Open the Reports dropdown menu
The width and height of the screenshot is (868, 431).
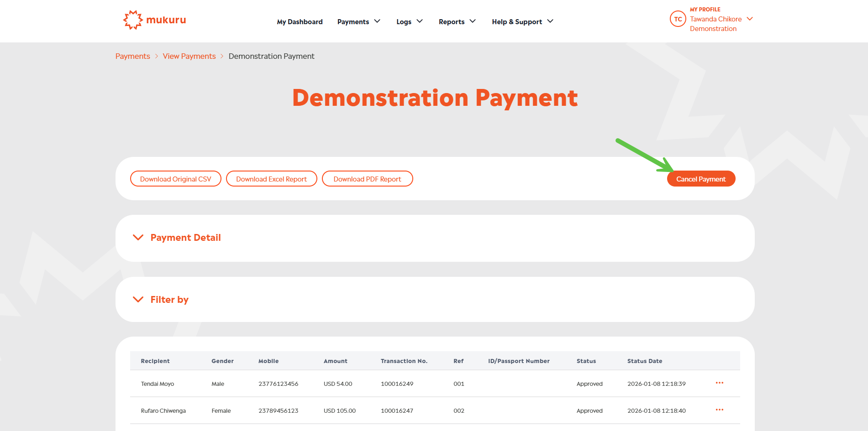click(x=457, y=21)
